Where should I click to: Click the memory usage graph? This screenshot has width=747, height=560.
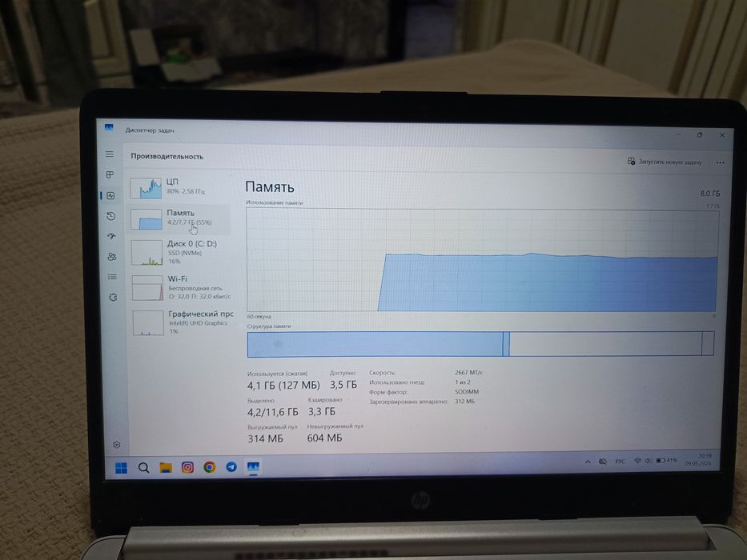(x=482, y=260)
